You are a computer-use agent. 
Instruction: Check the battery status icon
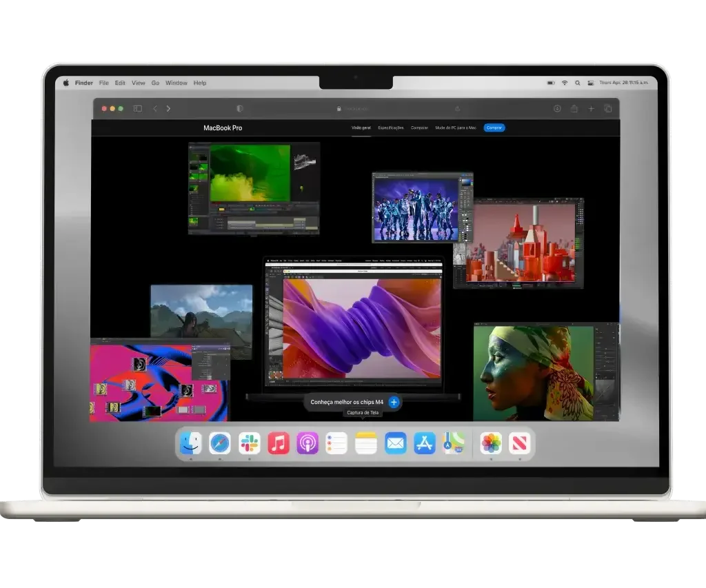[551, 83]
